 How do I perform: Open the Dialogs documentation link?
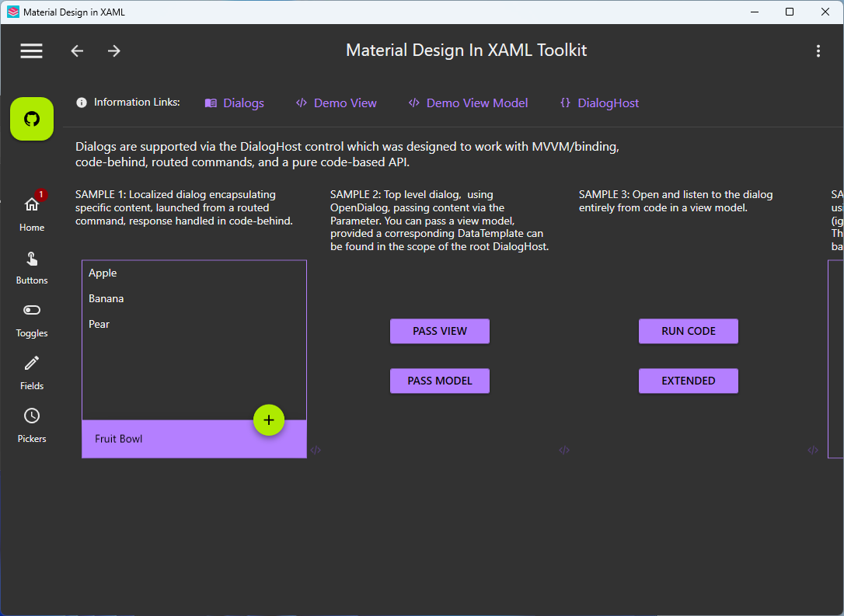click(235, 103)
